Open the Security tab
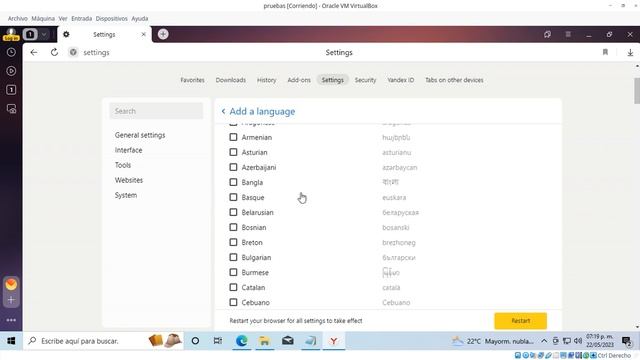This screenshot has width=640, height=360. pyautogui.click(x=365, y=80)
